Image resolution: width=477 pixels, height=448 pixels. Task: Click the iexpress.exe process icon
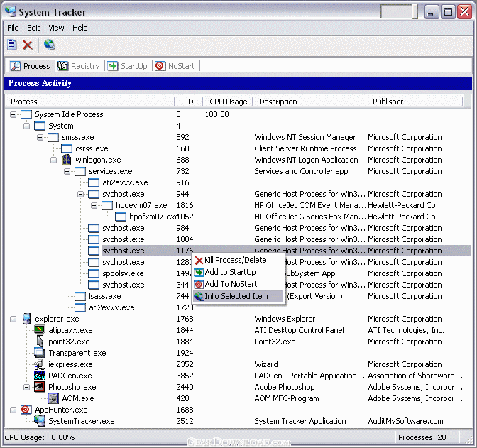coord(40,364)
